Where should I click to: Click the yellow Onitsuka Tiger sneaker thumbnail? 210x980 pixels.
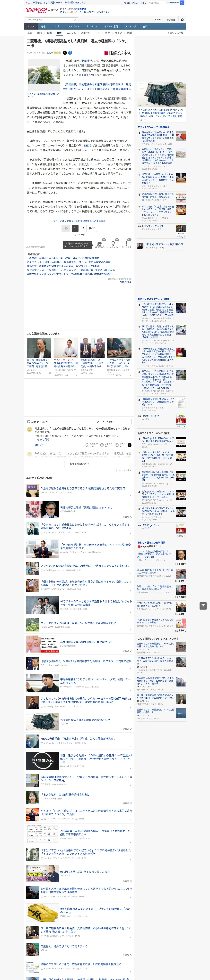[43, 912]
